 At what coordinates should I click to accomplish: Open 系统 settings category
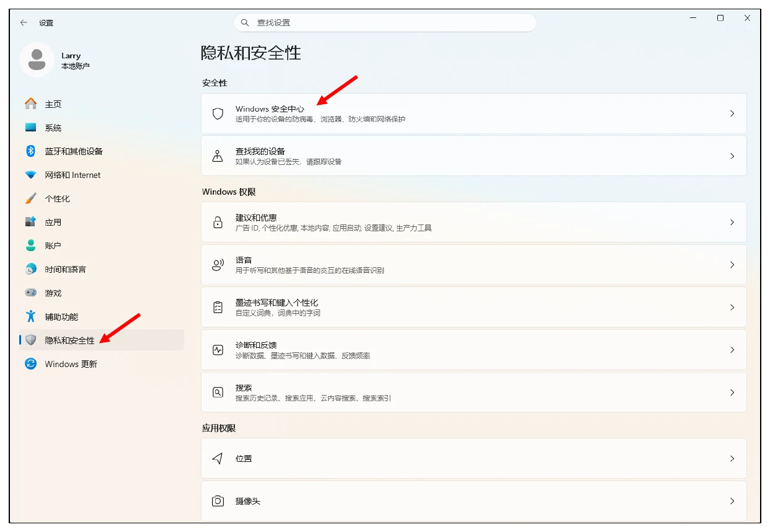click(102, 127)
